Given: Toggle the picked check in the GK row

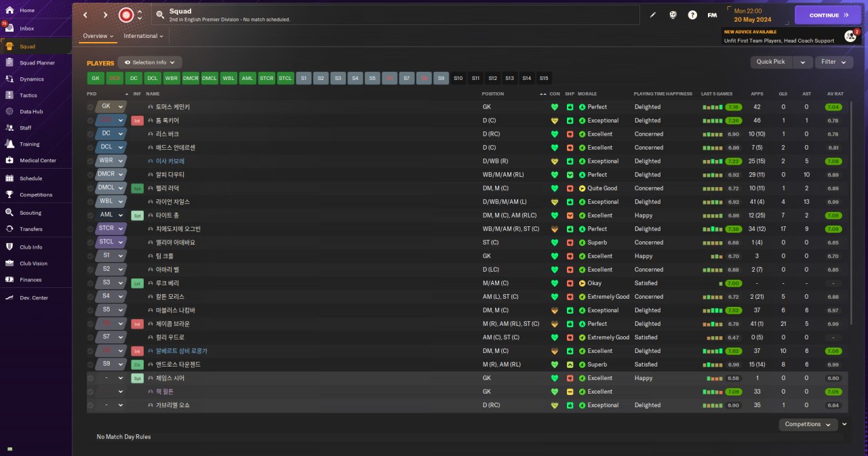Looking at the screenshot, I should [x=91, y=107].
